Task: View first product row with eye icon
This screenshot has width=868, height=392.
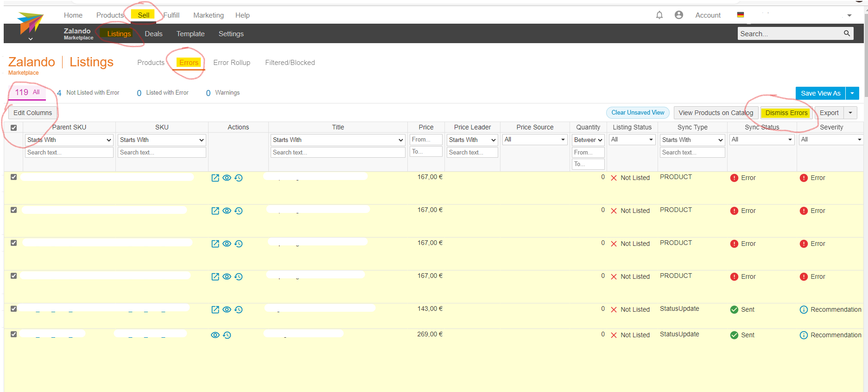Action: [x=227, y=178]
